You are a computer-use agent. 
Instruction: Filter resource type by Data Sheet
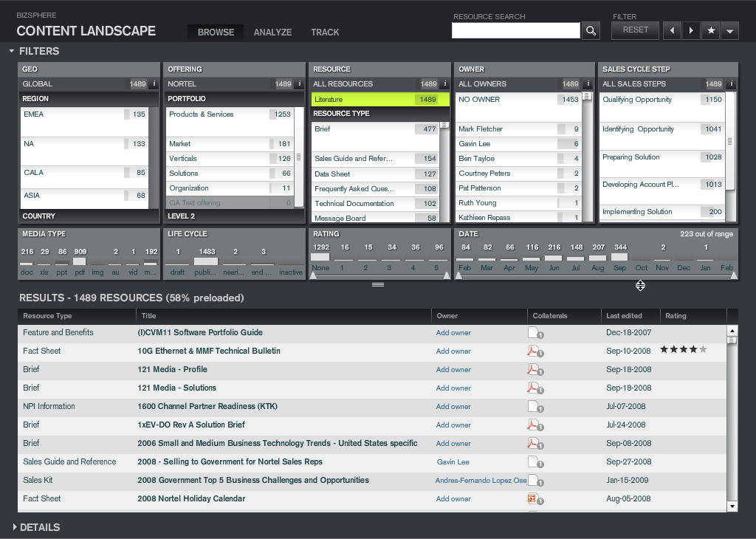coord(375,174)
